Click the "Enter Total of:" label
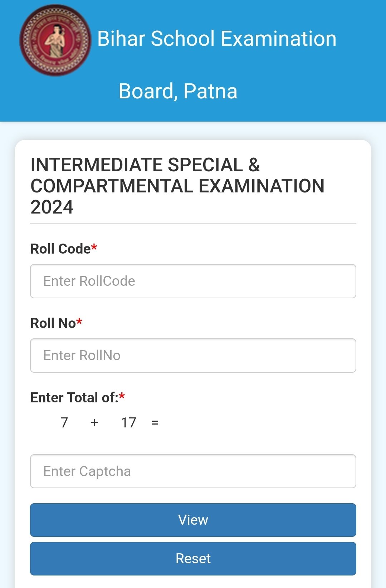Screen dimensions: 386x588 [74, 398]
